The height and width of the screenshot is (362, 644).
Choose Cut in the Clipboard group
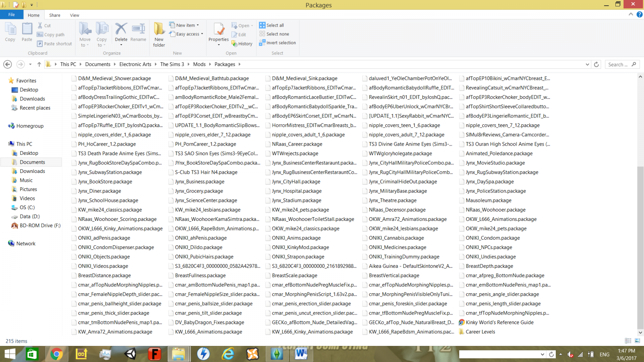pyautogui.click(x=44, y=25)
